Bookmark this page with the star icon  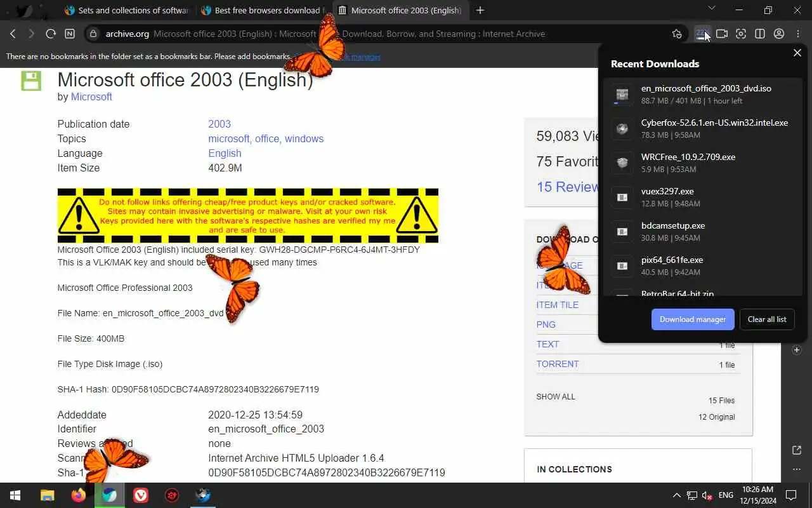tap(677, 34)
